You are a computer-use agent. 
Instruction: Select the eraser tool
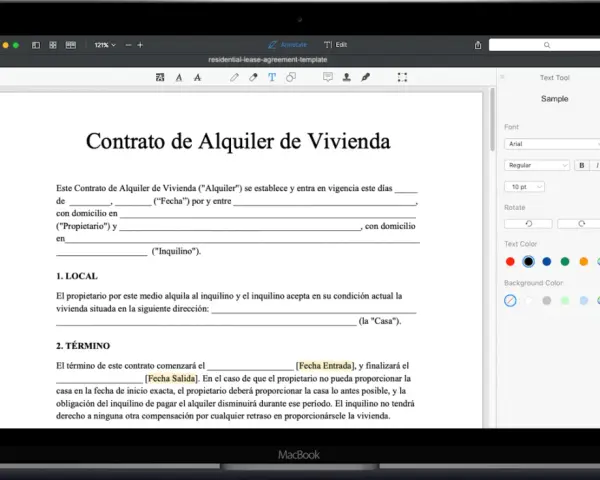click(x=253, y=78)
